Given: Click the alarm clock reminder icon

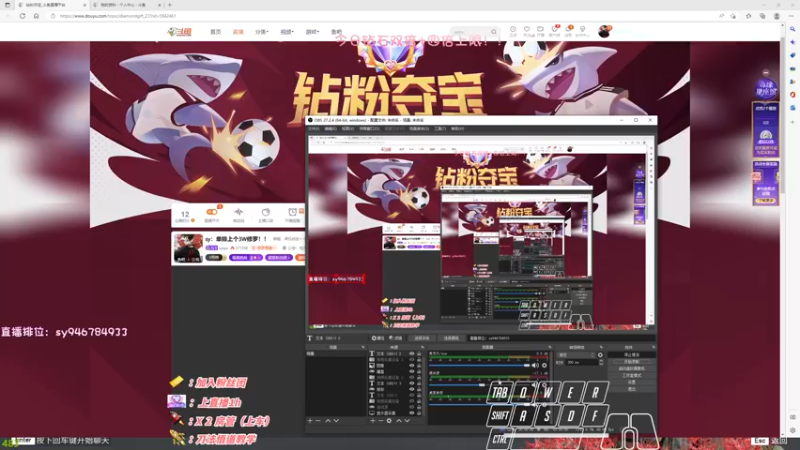Looking at the screenshot, I should click(x=292, y=214).
